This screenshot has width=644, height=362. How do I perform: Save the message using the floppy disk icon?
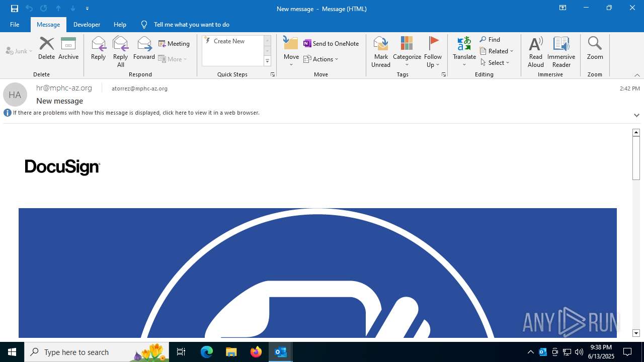click(15, 8)
